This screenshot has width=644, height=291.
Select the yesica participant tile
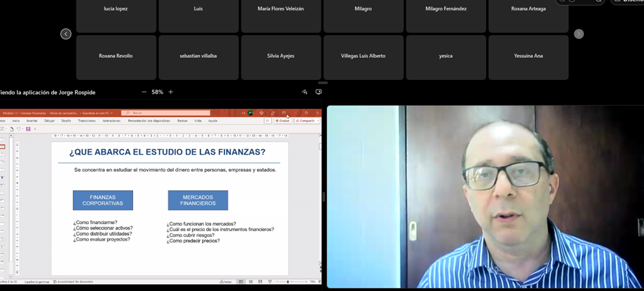(x=445, y=57)
